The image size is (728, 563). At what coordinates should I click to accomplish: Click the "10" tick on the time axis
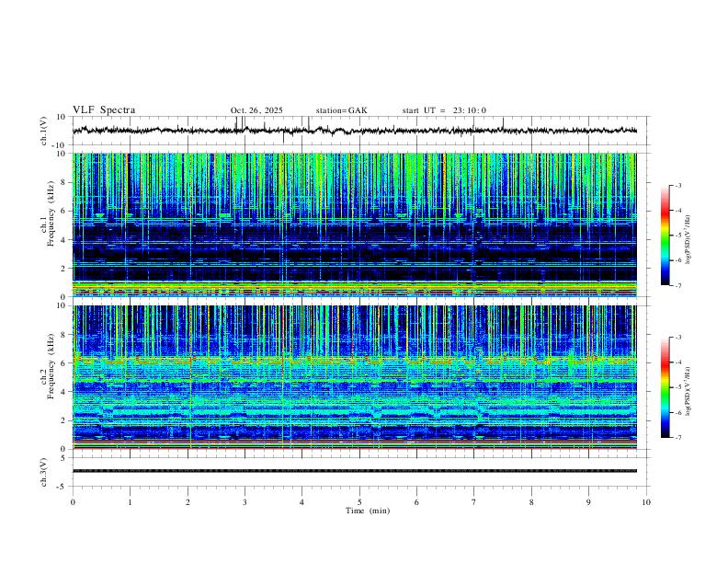(646, 502)
